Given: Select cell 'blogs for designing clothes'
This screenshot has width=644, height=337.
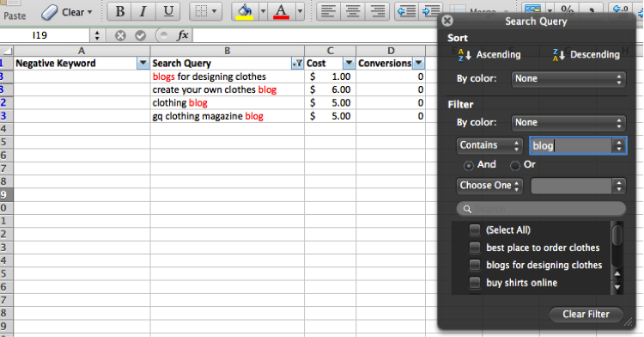Looking at the screenshot, I should 228,77.
